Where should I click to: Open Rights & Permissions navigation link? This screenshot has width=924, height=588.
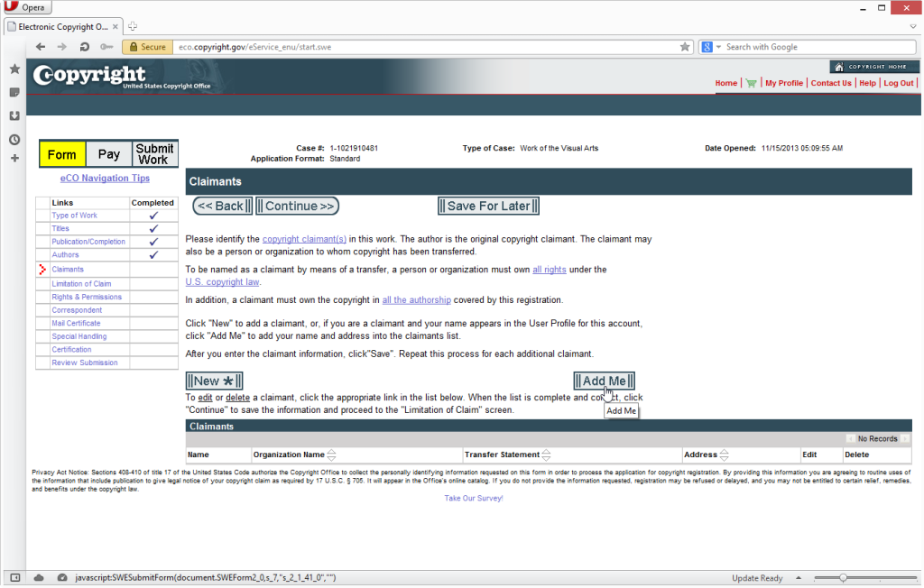click(87, 297)
